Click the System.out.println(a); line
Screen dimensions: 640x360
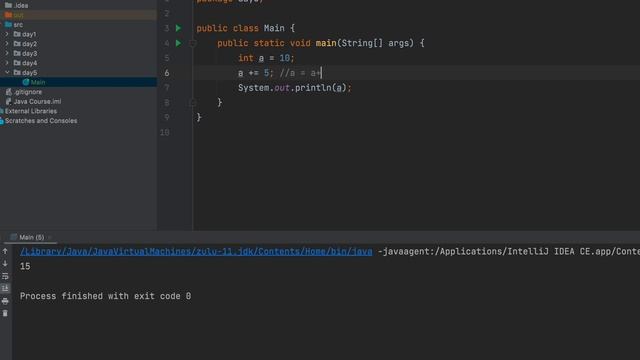tap(295, 88)
